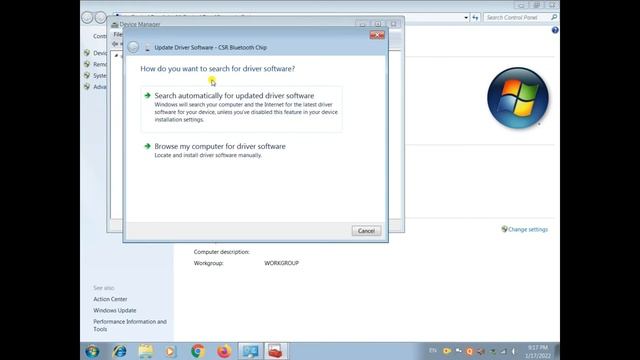Image resolution: width=640 pixels, height=360 pixels.
Task: Click the Windows 7 logo image
Action: click(x=518, y=98)
